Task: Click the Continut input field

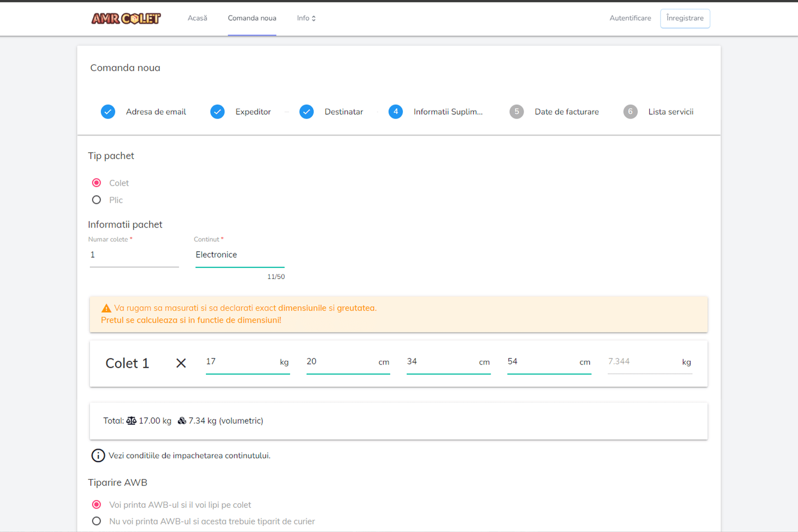Action: click(x=239, y=255)
